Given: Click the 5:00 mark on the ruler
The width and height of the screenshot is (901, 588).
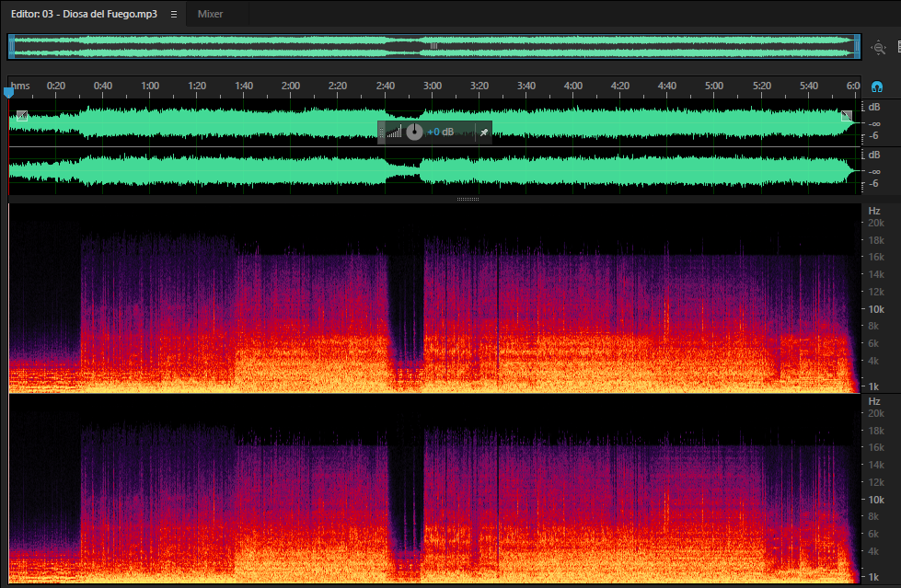Looking at the screenshot, I should point(713,86).
